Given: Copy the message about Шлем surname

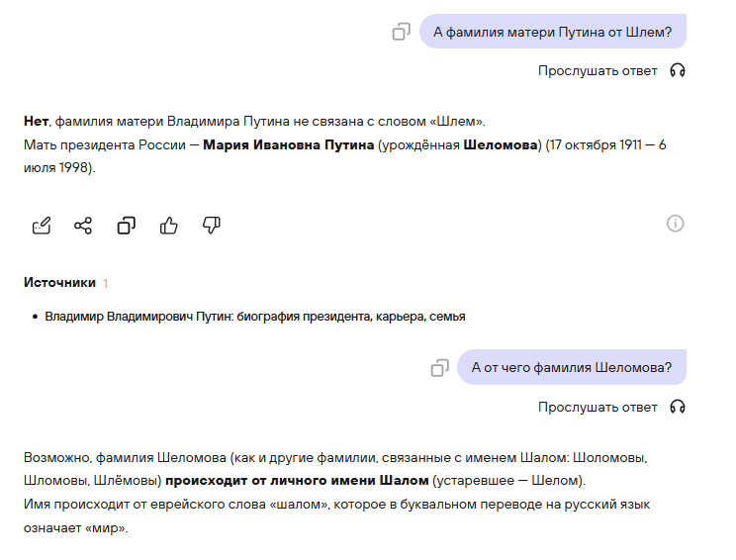Looking at the screenshot, I should coord(402,32).
